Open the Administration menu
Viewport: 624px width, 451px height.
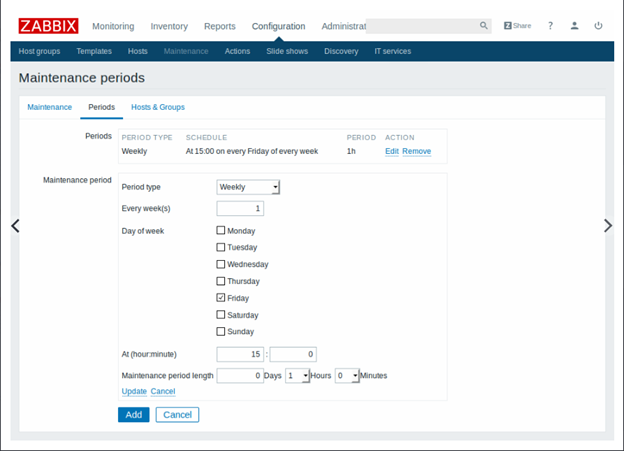tap(343, 26)
